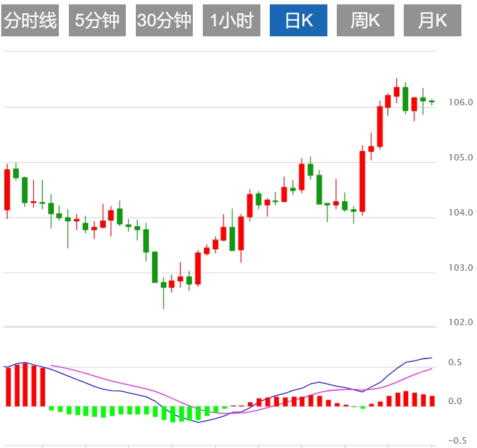
Task: Click the MACD 0.0 axis label
Action: 455,401
